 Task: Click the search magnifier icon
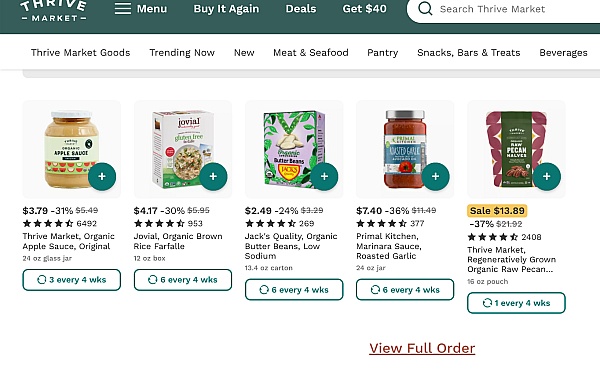click(425, 8)
